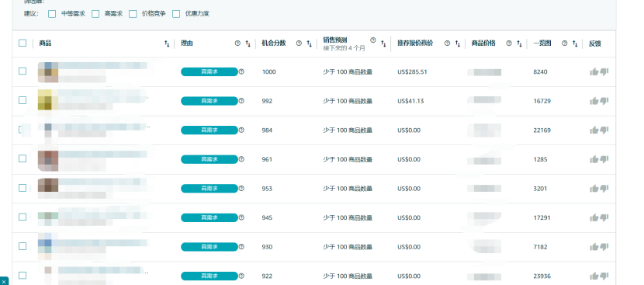Open help icon beside 商品价格 header
The height and width of the screenshot is (285, 644).
(x=509, y=43)
